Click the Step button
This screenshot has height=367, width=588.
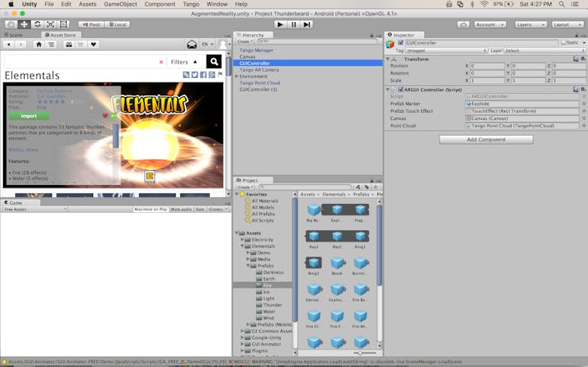click(x=307, y=25)
